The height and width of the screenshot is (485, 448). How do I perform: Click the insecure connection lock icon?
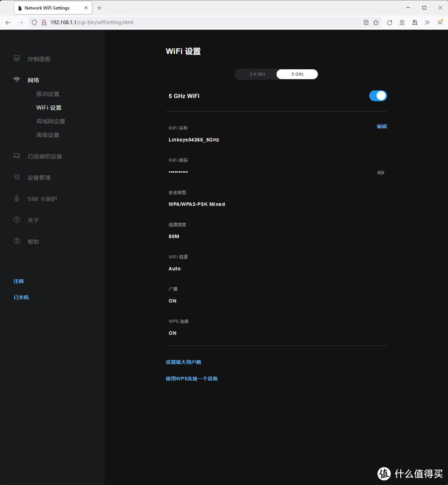pos(44,22)
